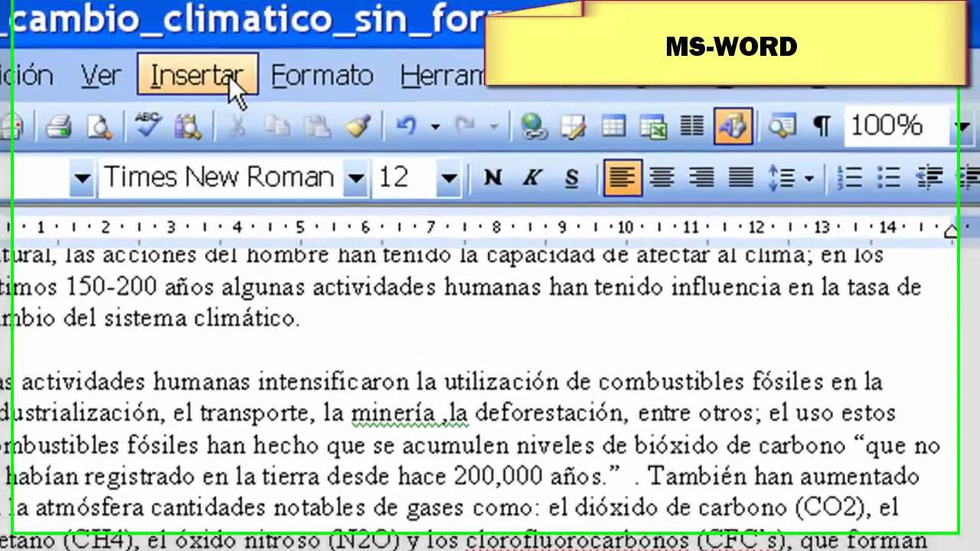This screenshot has height=551, width=980.
Task: Click the Insert Table icon
Action: pos(613,126)
